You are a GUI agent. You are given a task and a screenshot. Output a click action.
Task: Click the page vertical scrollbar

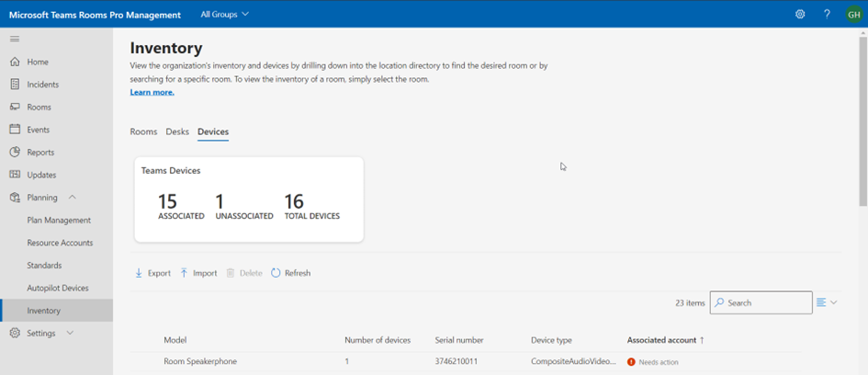[863, 122]
